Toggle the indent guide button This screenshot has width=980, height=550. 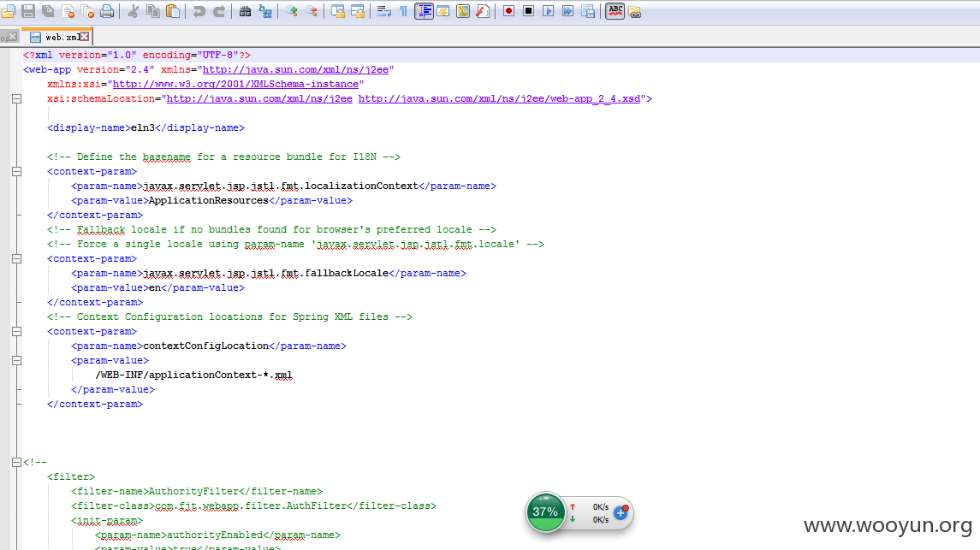point(424,11)
